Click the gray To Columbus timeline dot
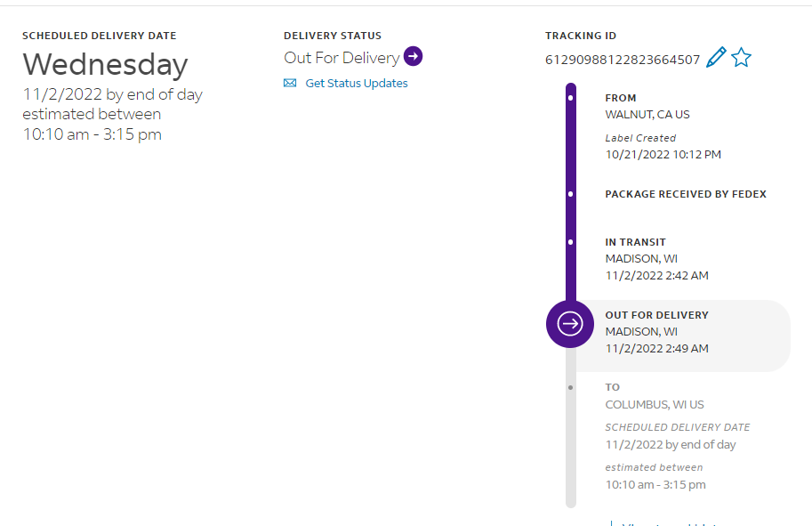The width and height of the screenshot is (812, 526). [570, 387]
